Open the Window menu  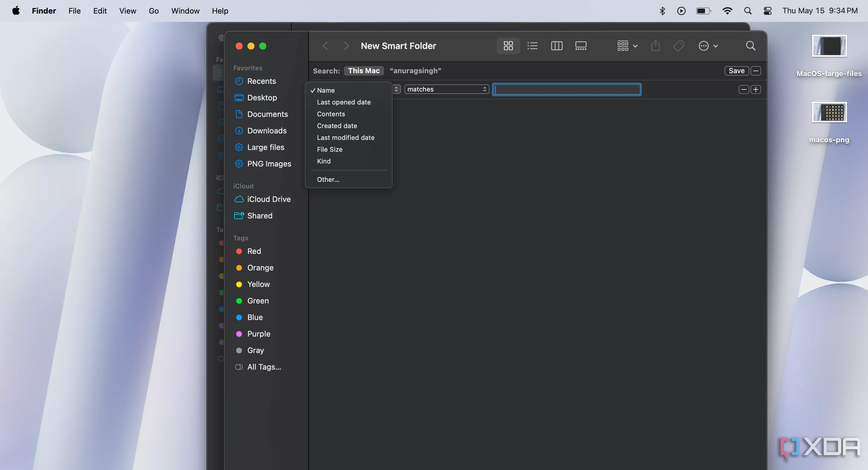tap(185, 11)
